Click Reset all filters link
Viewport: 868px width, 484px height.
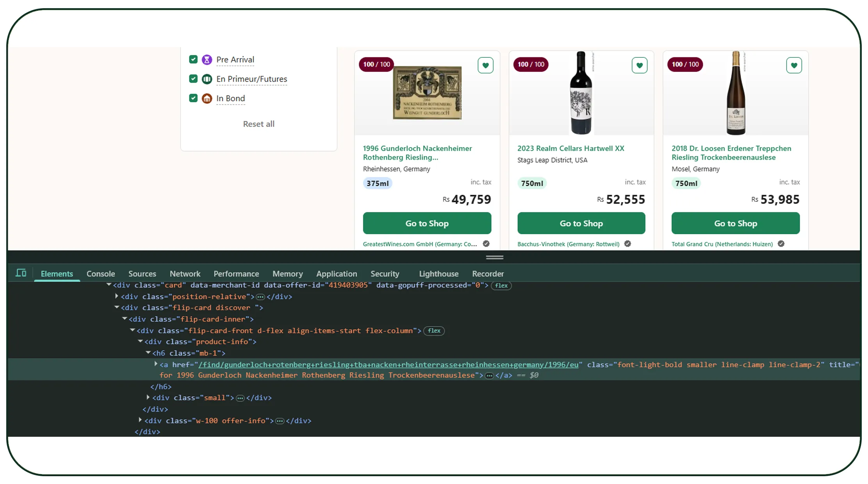[x=259, y=124]
